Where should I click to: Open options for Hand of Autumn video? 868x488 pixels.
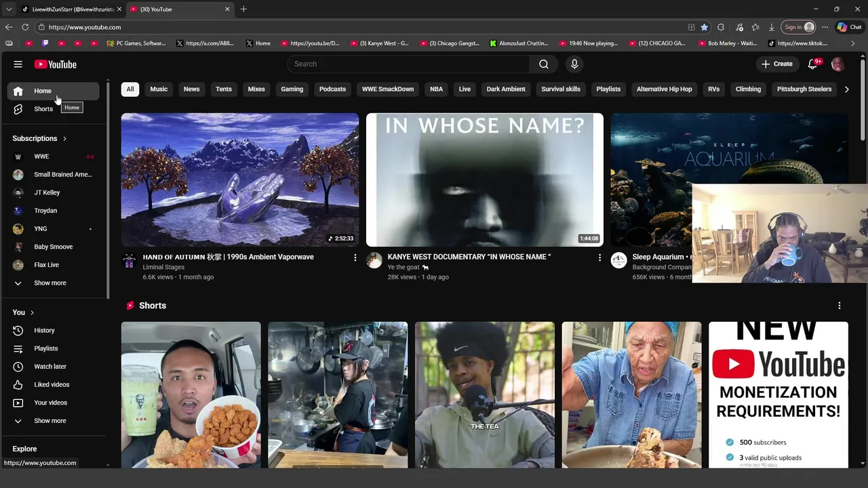pos(355,258)
